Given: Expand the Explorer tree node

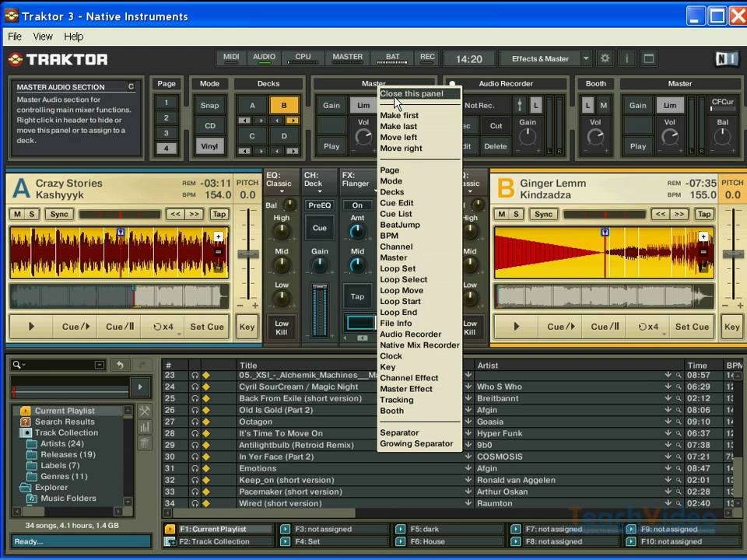Looking at the screenshot, I should 24,487.
